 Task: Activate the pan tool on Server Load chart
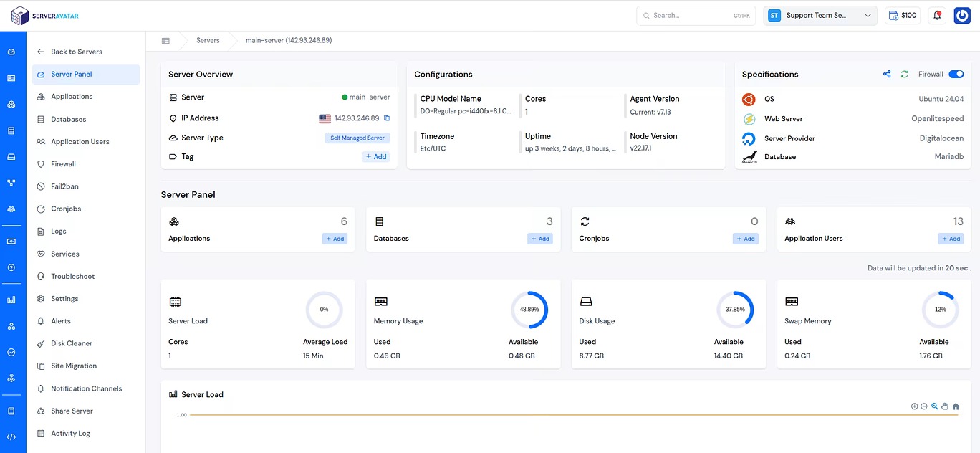click(944, 406)
